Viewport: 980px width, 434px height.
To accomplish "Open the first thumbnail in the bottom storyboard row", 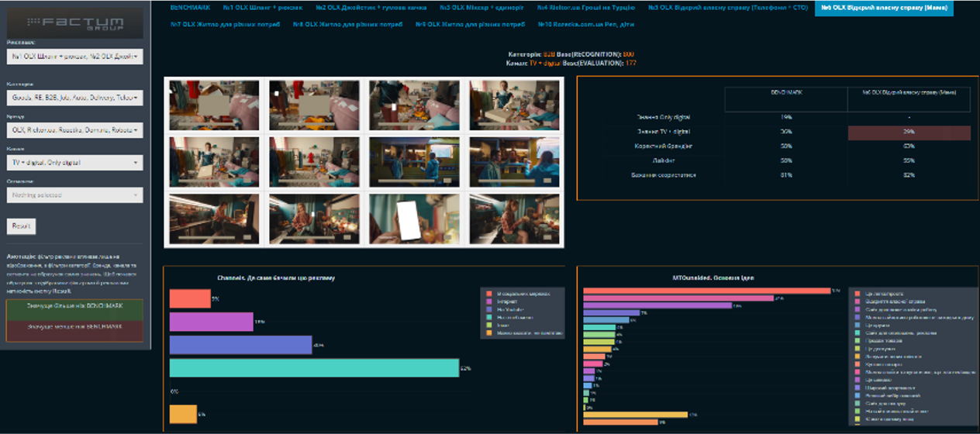I will click(x=214, y=218).
